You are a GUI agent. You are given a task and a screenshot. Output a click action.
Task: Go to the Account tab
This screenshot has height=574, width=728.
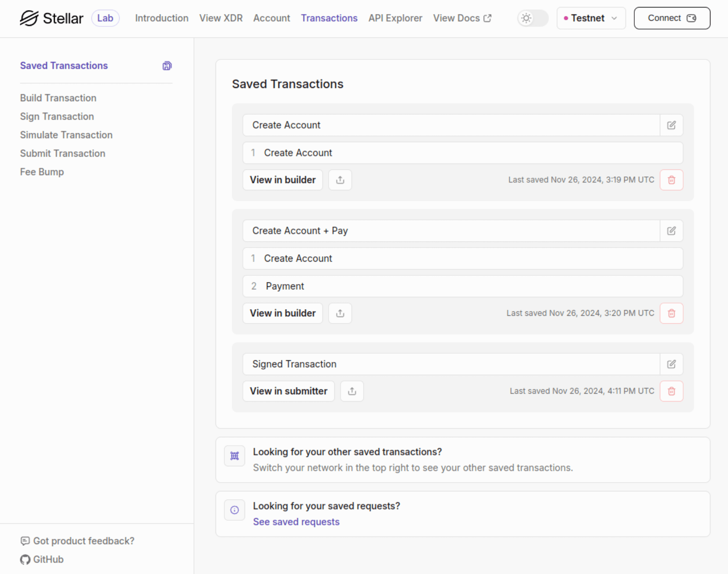pyautogui.click(x=271, y=18)
